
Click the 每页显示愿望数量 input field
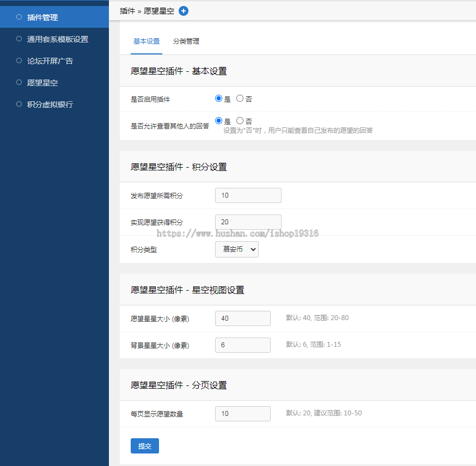(x=243, y=414)
